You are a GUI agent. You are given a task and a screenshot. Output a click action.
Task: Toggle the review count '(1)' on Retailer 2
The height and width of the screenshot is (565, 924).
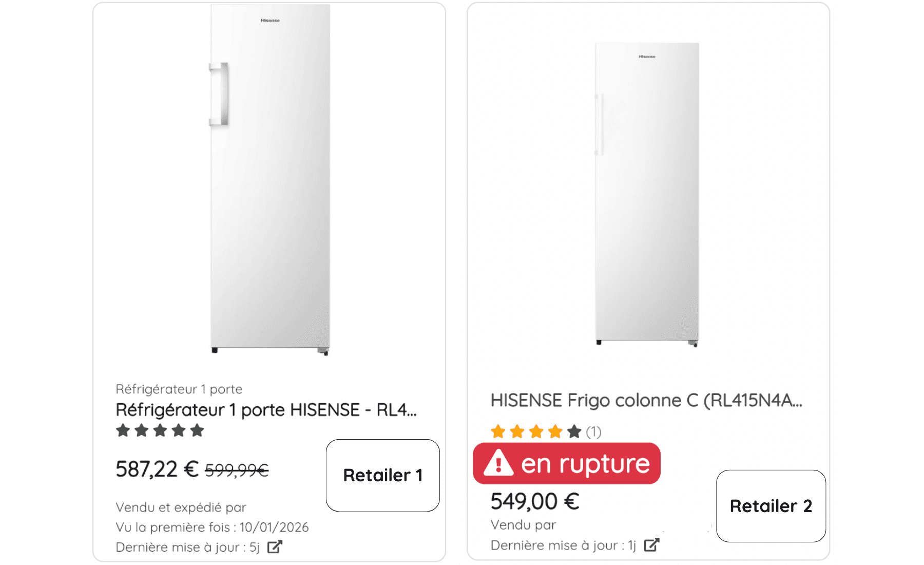595,431
